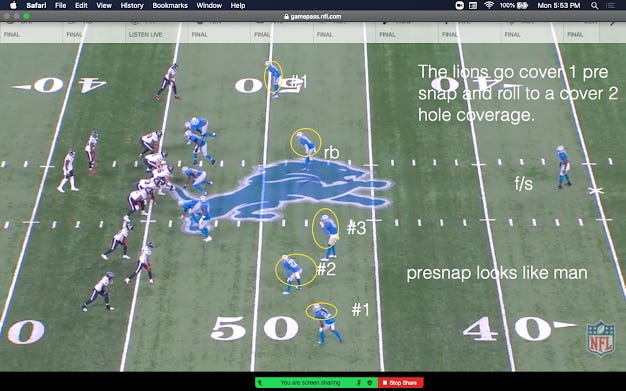
Task: Click the shield security icon in the sharing bar
Action: coord(370,383)
